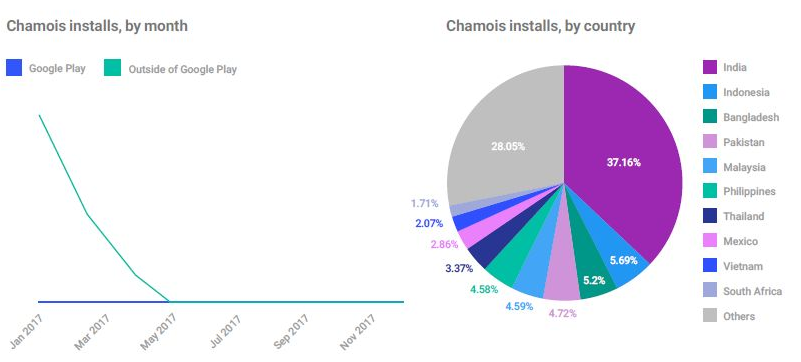This screenshot has height=362, width=801.
Task: Click the Thailand dark blue legend square
Action: coord(710,216)
